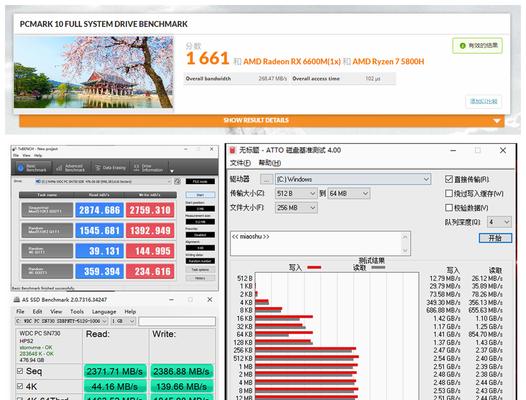This screenshot has height=400, width=526.
Task: Open ATTO transfer size end dropdown 64 MB
Action: (349, 193)
